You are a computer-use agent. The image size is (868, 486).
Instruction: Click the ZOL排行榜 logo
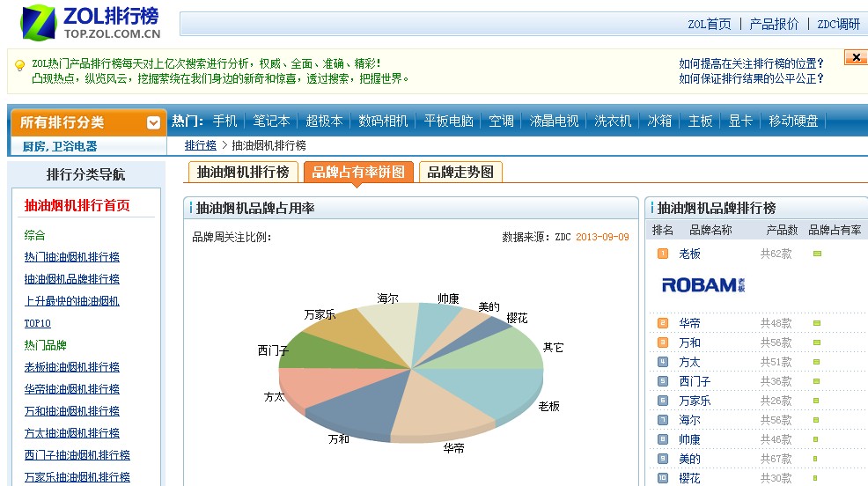(90, 23)
